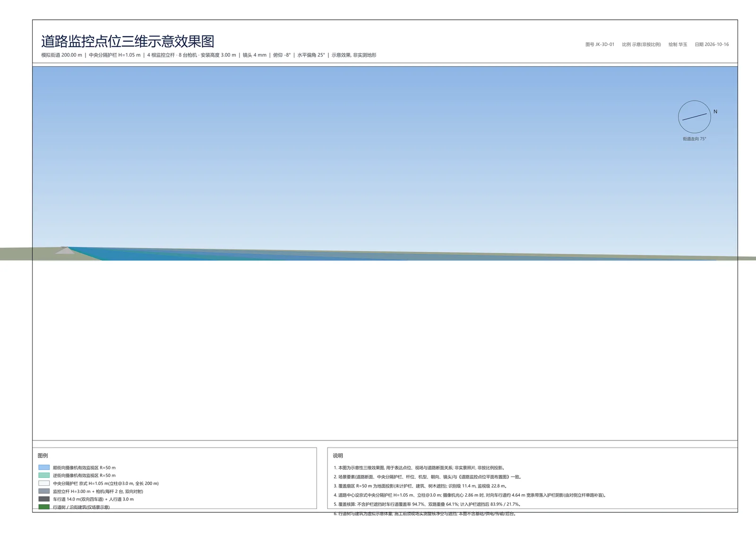The image size is (756, 534).
Task: Click legend text 行道树 / 沿街建筑(仅场景示意)
Action: coord(81,507)
